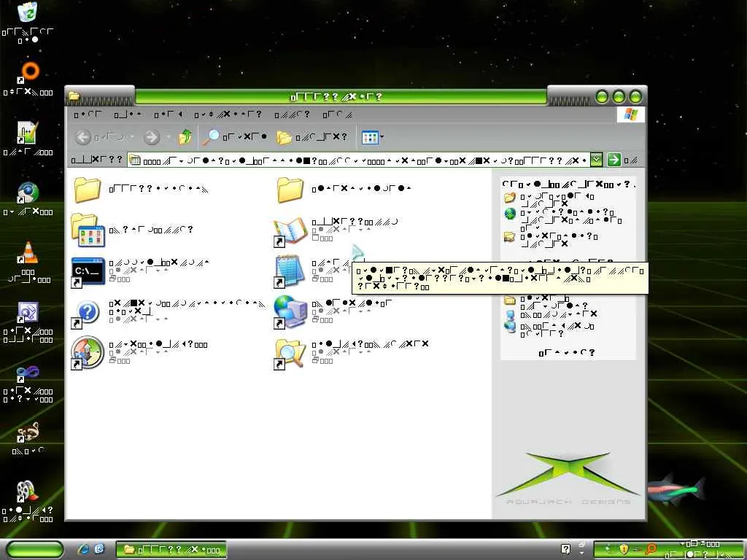Click the yellow security shield tray icon
747x560 pixels.
624,549
